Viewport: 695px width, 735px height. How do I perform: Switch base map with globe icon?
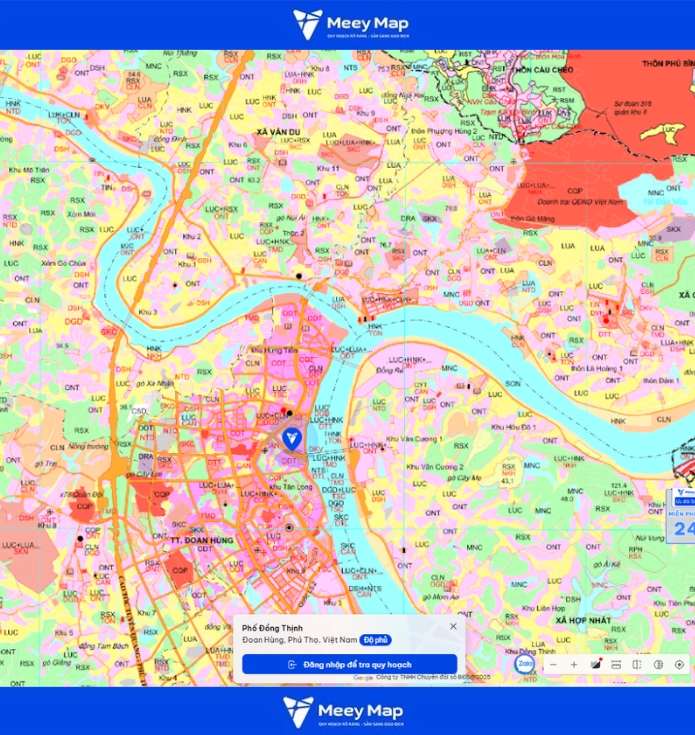[658, 665]
